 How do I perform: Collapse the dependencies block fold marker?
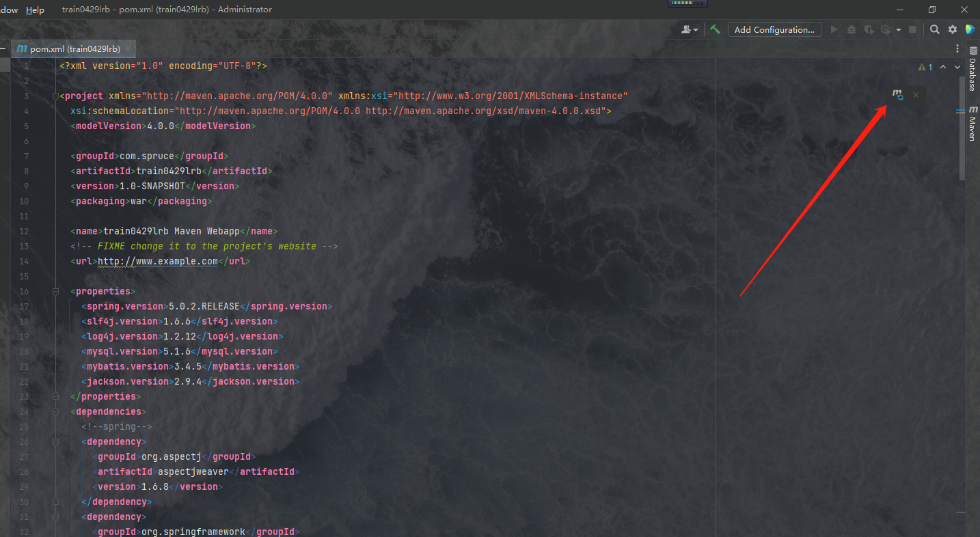coord(57,411)
